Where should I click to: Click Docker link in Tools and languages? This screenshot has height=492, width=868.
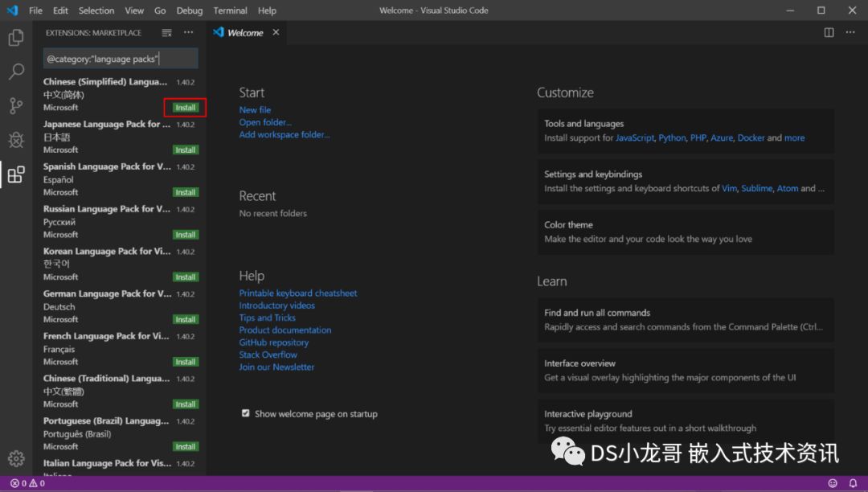[751, 137]
